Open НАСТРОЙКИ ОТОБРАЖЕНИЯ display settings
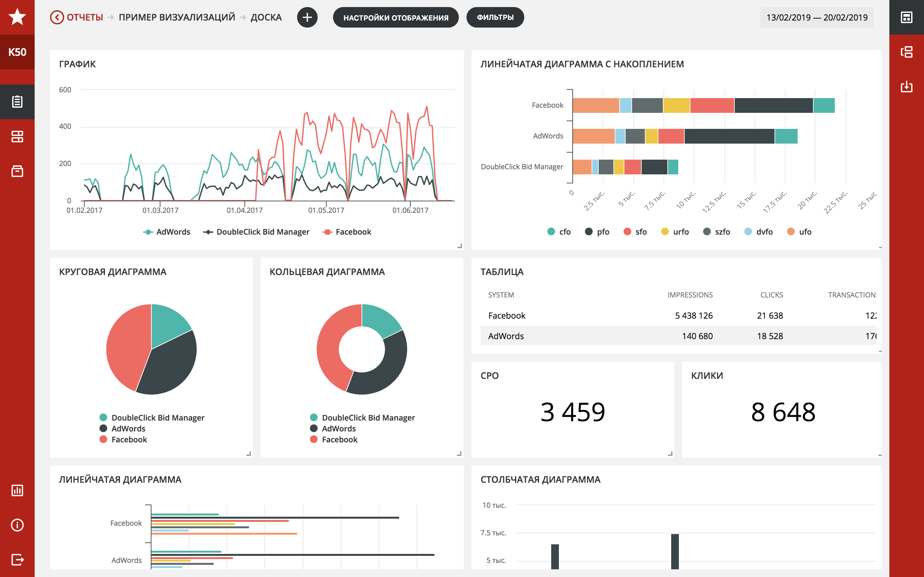Screen dimensions: 924x577 (396, 17)
